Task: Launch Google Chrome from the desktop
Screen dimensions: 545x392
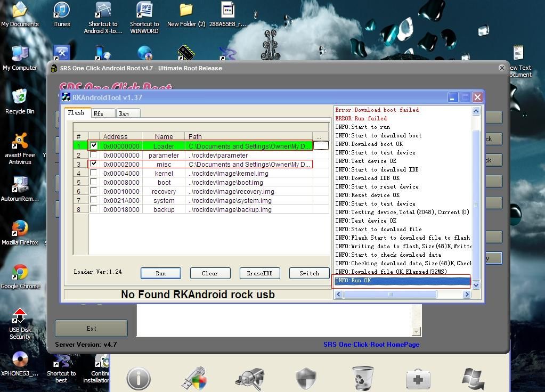Action: pos(20,276)
